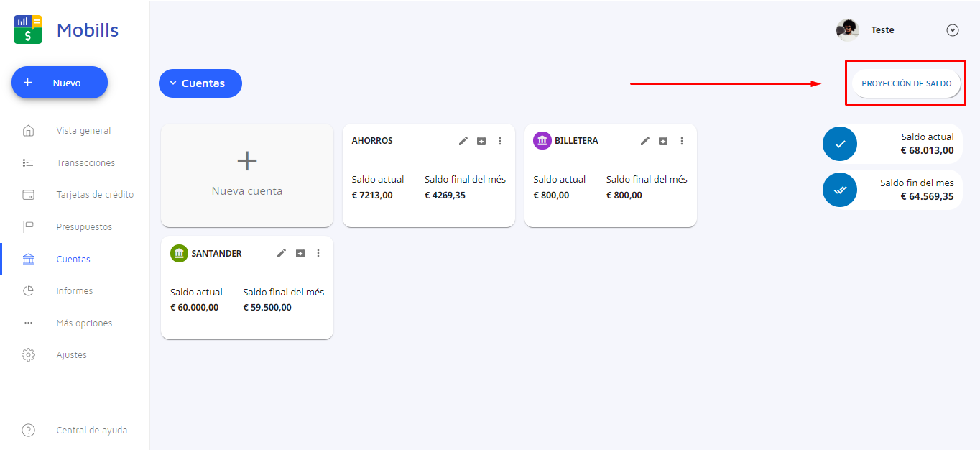The width and height of the screenshot is (980, 450).
Task: Open three-dot menu on BILLETERA card
Action: (x=682, y=141)
